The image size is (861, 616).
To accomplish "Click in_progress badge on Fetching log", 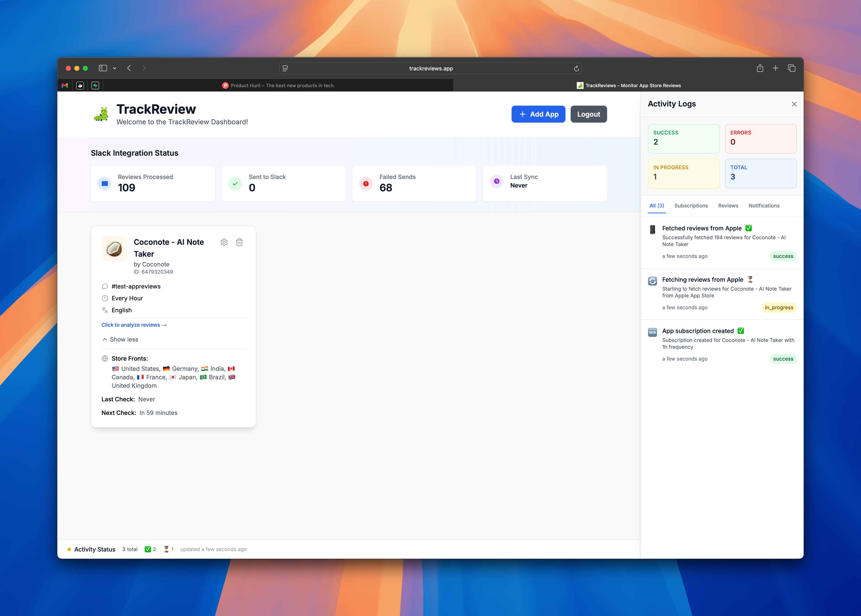I will click(x=779, y=308).
